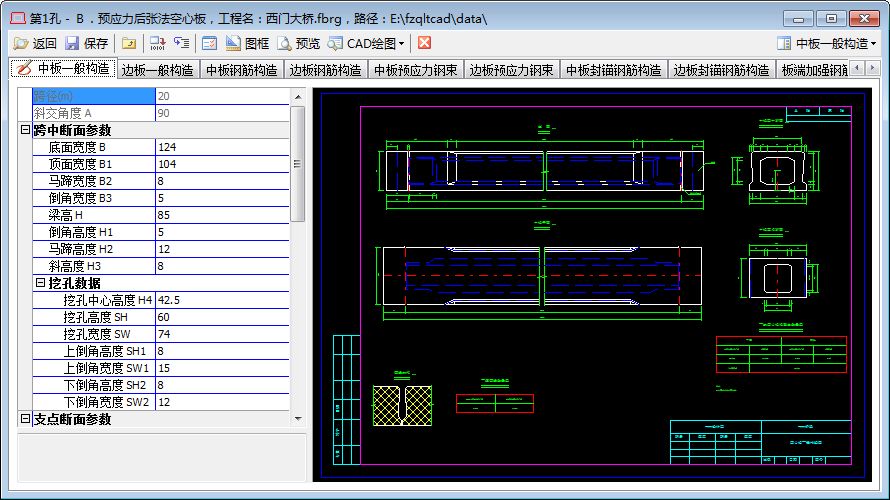Open the CAD绘图 dropdown

pos(366,43)
